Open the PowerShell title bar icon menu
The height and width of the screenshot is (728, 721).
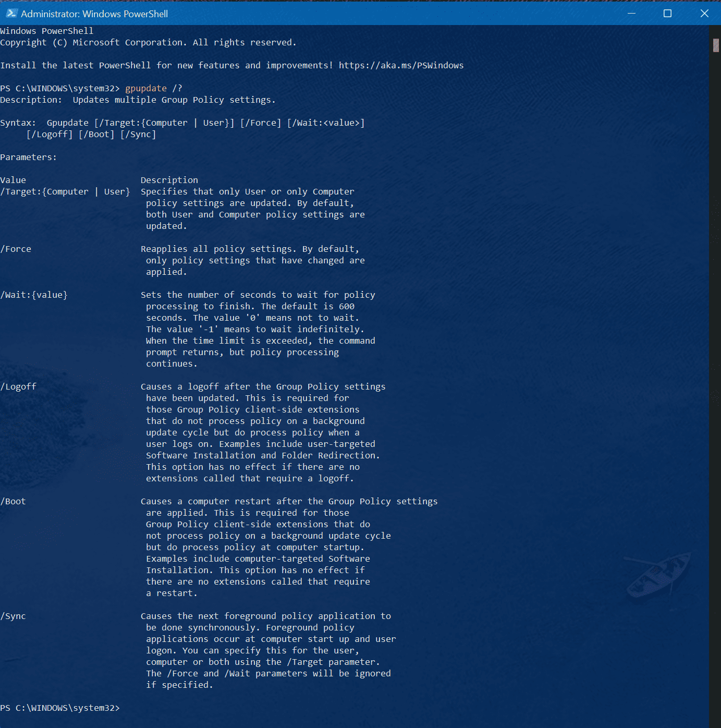pos(11,14)
